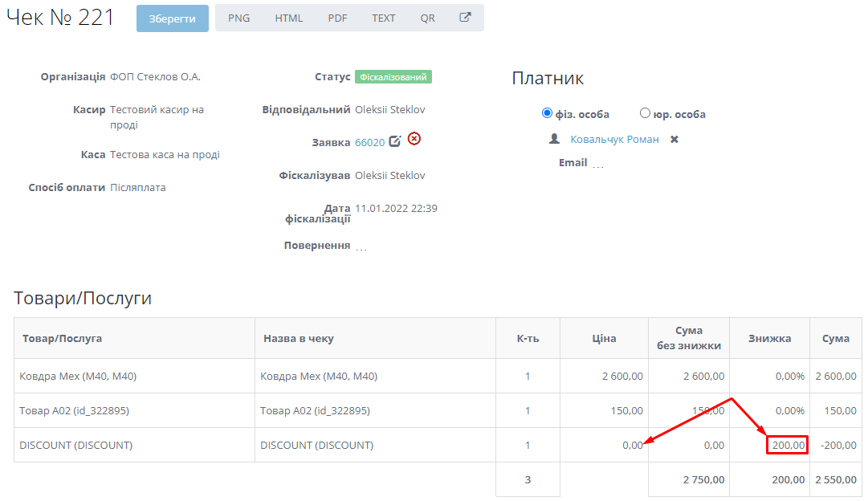868x501 pixels.
Task: Export the receipt as HTML
Action: click(x=289, y=18)
